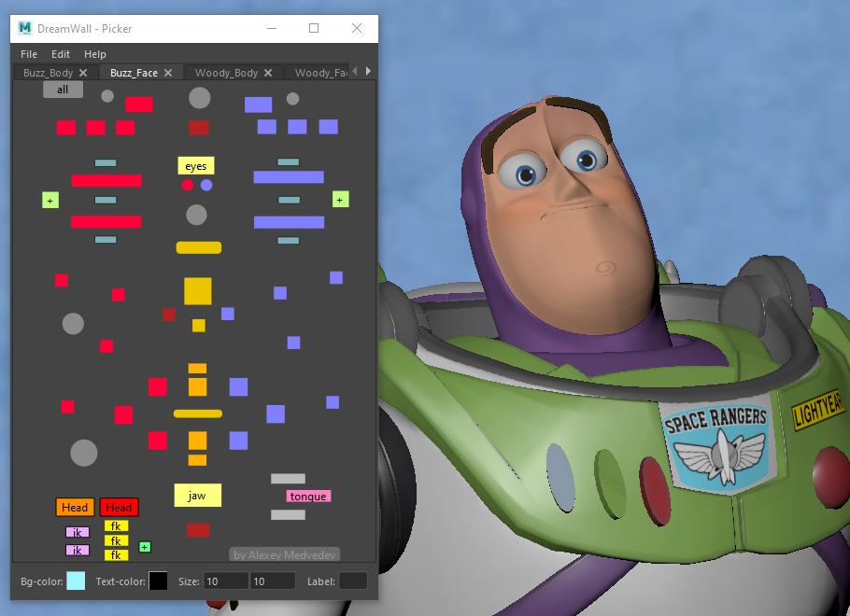Click the small green plus beside fk buttons
This screenshot has width=850, height=616.
(145, 547)
